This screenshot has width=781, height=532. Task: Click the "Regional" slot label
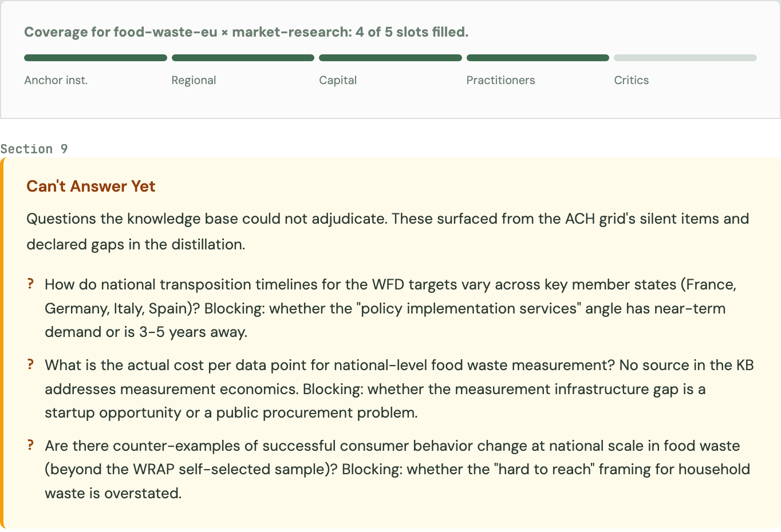pos(194,80)
